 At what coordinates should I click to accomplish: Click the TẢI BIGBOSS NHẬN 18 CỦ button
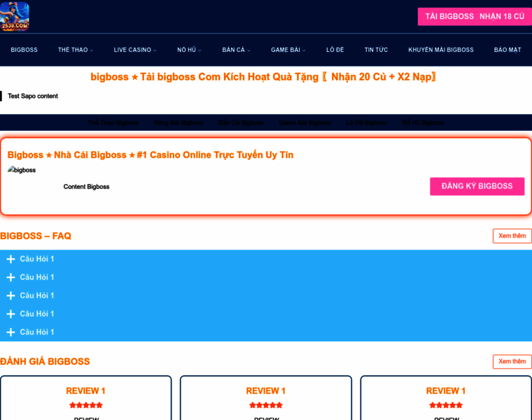pos(475,17)
